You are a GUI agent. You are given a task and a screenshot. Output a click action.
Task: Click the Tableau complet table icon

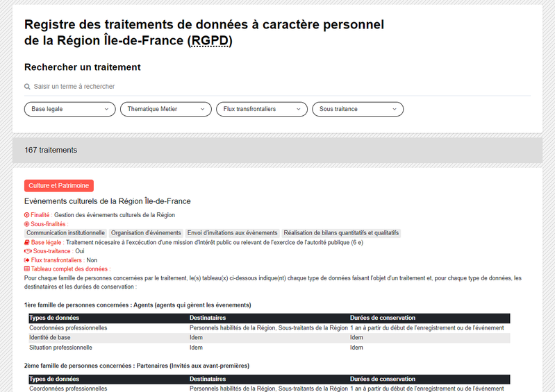(x=26, y=269)
